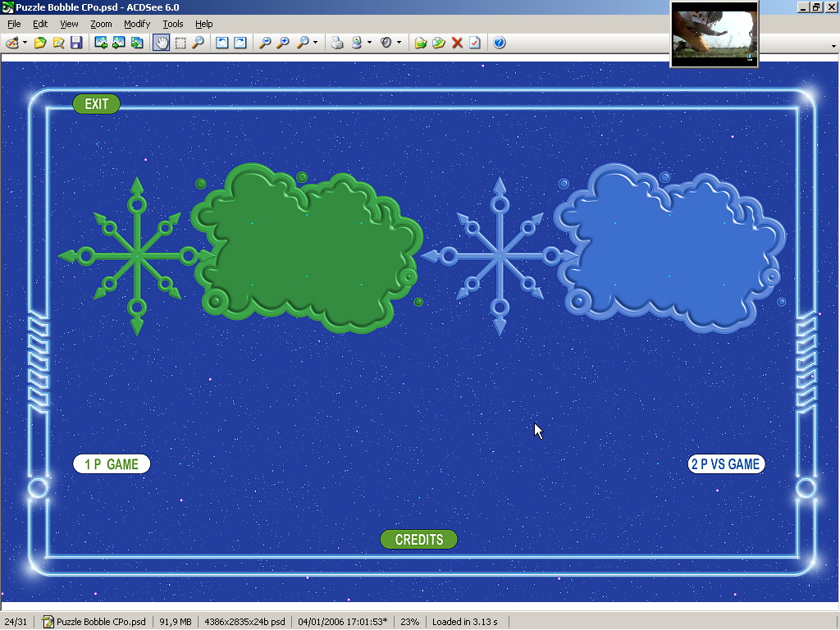
Task: Expand the edit mode dropdown arrow
Action: tap(25, 43)
